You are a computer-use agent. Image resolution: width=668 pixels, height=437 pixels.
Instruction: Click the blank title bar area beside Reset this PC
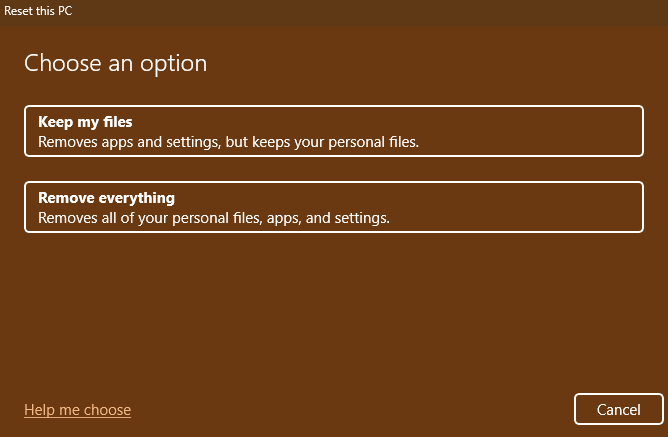tap(350, 10)
